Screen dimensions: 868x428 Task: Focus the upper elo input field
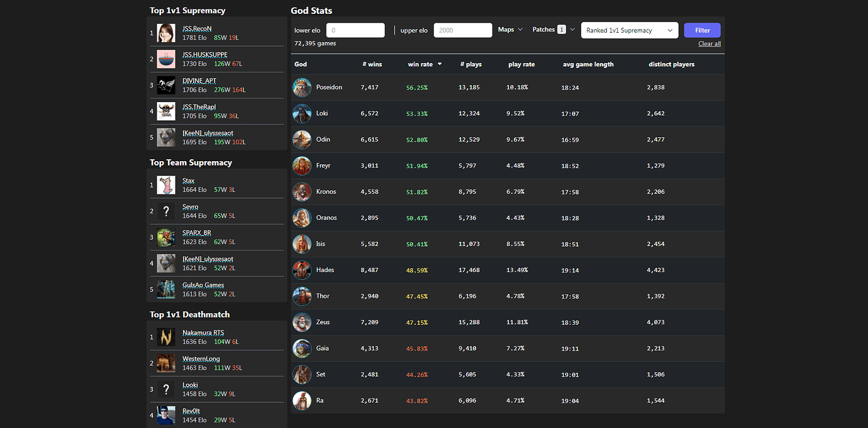pyautogui.click(x=463, y=30)
